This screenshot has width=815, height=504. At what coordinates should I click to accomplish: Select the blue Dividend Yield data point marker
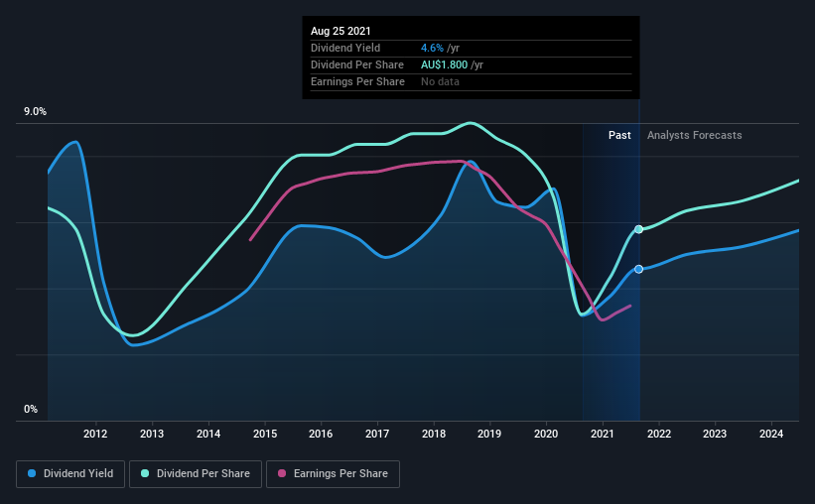(639, 269)
